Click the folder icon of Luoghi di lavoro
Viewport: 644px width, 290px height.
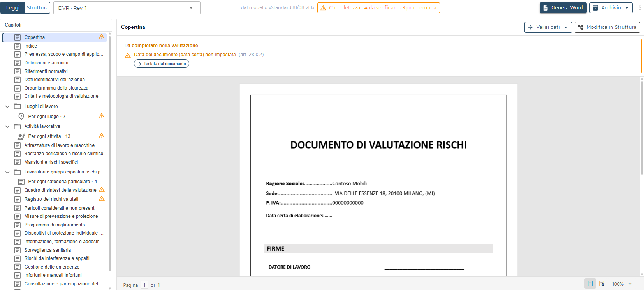point(18,106)
